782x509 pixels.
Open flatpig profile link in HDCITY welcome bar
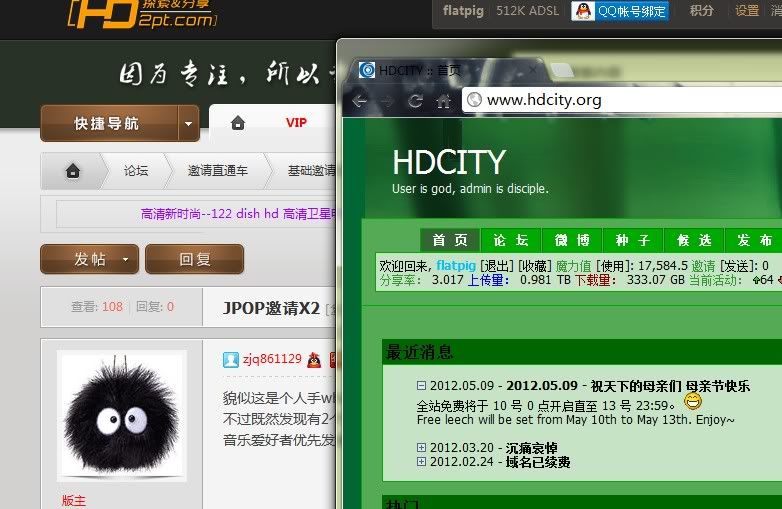[456, 266]
